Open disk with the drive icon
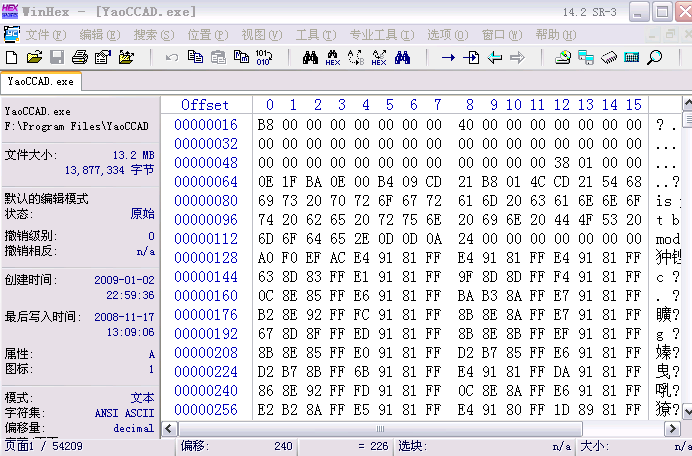 click(x=563, y=57)
